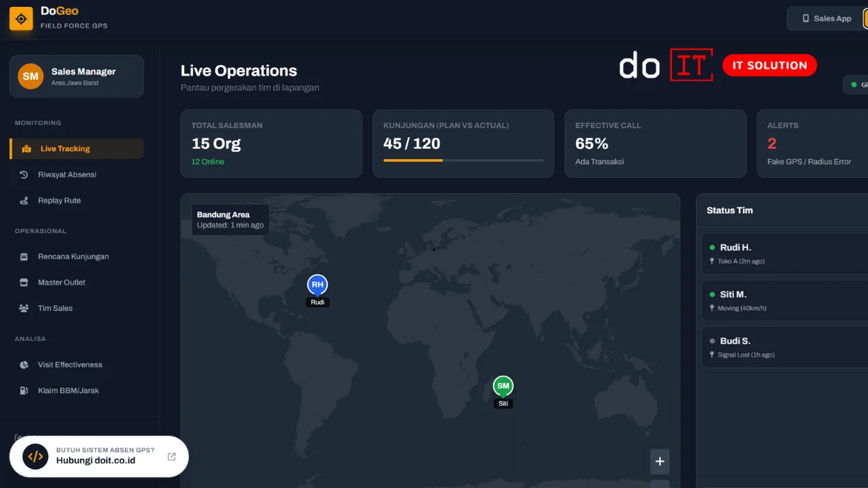Viewport: 868px width, 488px height.
Task: Open Klaim BBM/Jarak fuel icon
Action: pos(24,391)
